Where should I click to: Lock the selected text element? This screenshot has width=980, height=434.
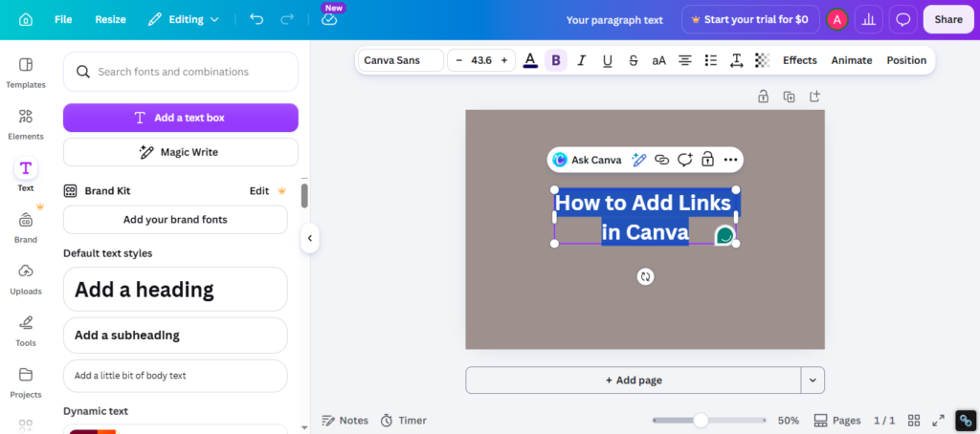[707, 160]
